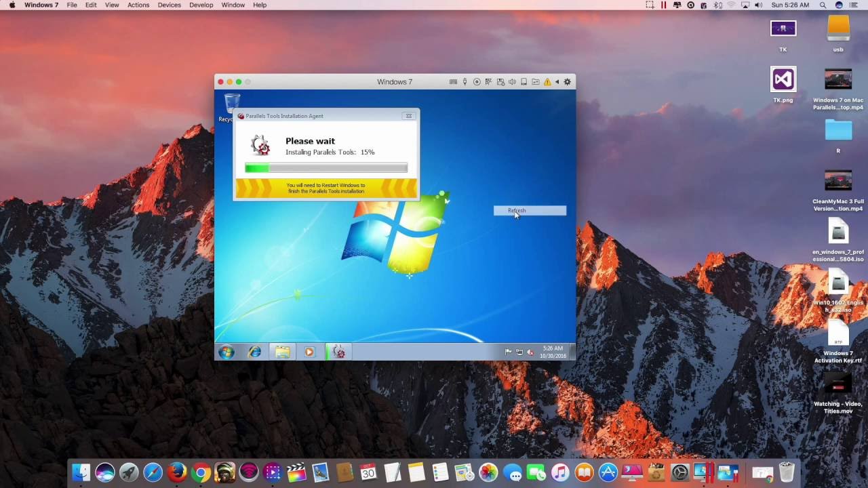Select the Win10_1607 English iso file
Viewport: 868px width, 488px height.
(x=838, y=291)
